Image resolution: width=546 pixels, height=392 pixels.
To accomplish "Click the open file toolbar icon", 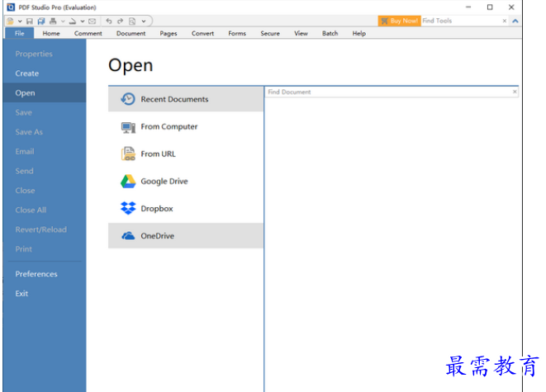I will [x=11, y=21].
